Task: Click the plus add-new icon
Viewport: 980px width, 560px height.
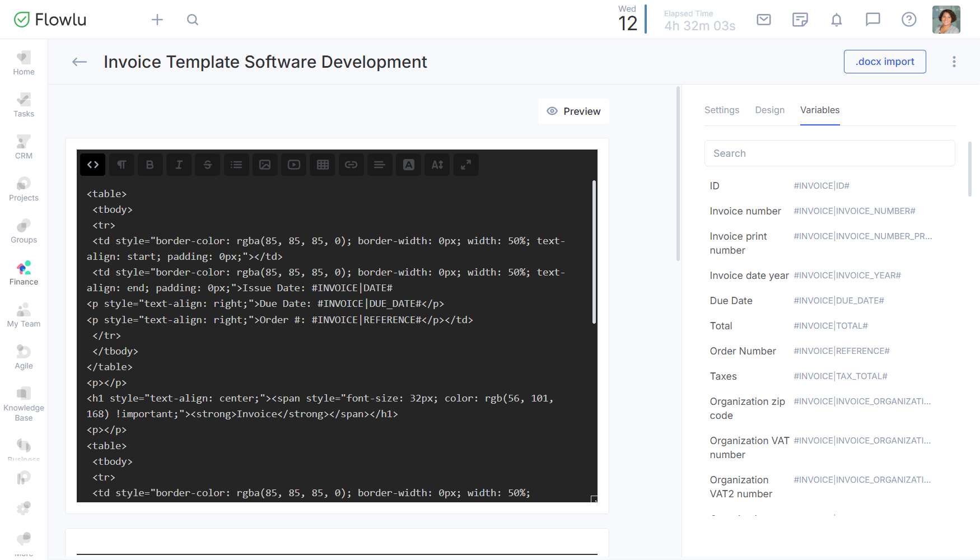Action: coord(157,20)
